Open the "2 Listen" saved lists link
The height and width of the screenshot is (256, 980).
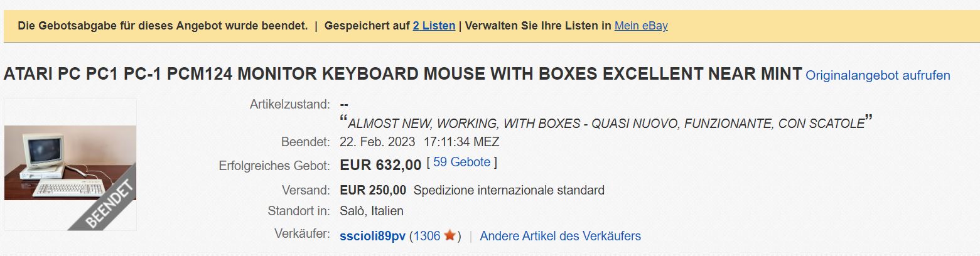(434, 26)
